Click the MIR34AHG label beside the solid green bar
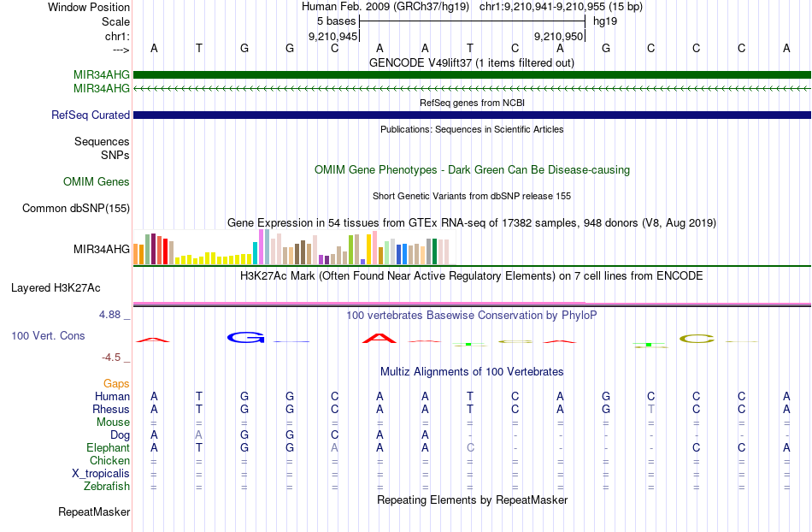812x532 pixels. tap(102, 74)
